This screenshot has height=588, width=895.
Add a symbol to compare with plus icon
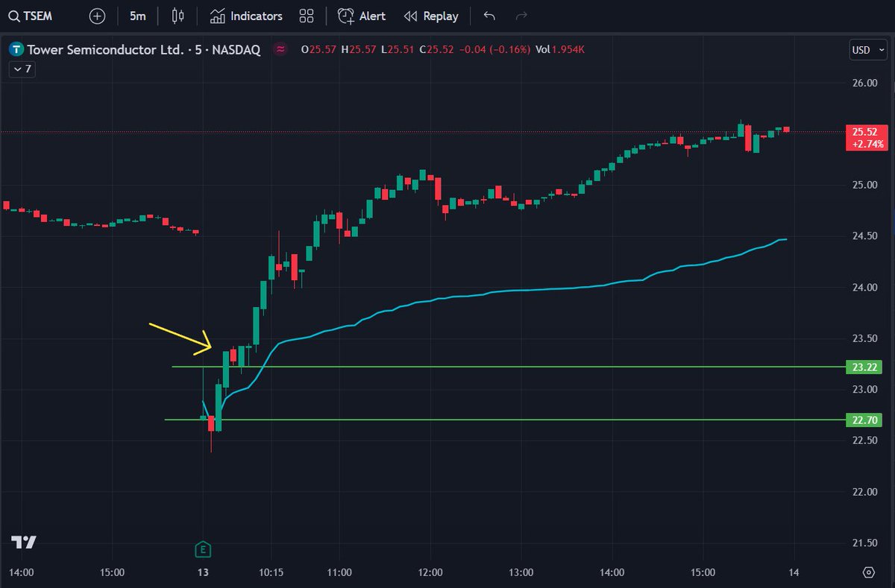pyautogui.click(x=97, y=16)
